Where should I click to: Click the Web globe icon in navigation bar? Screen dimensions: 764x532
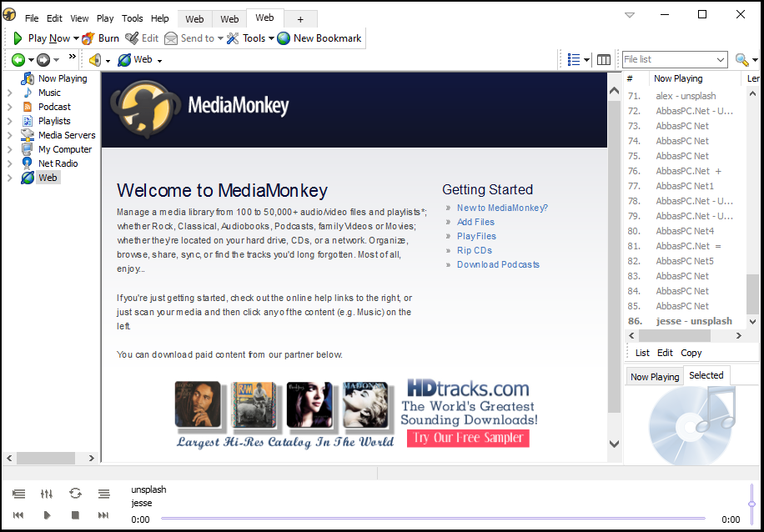tap(124, 60)
